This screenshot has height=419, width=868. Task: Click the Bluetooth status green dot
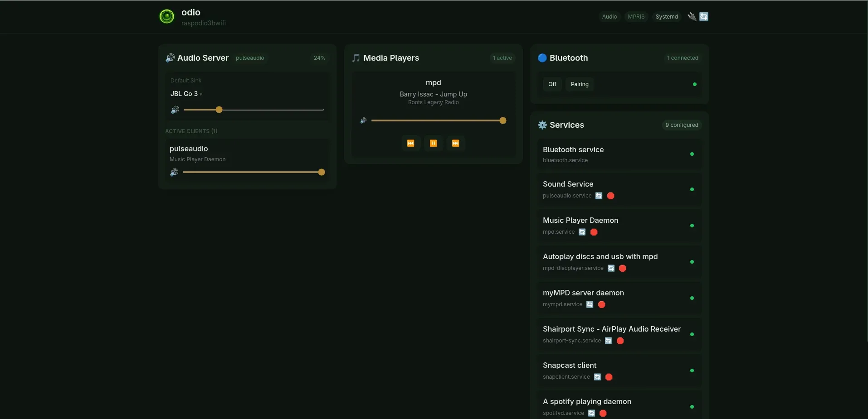695,84
